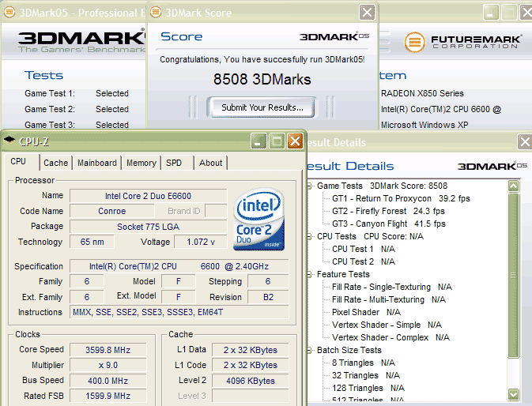Select the 32 Triangles row
The height and width of the screenshot is (406, 532).
(x=366, y=375)
